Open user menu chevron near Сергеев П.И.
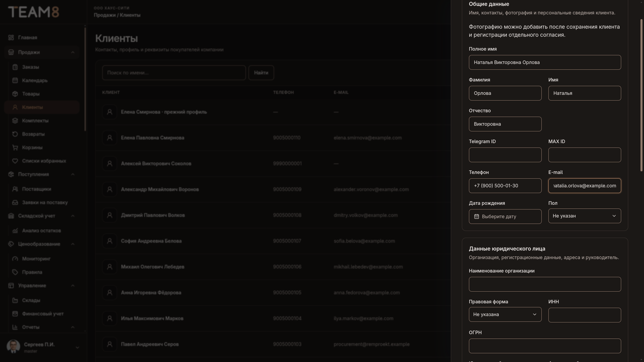The image size is (644, 362). (x=77, y=348)
